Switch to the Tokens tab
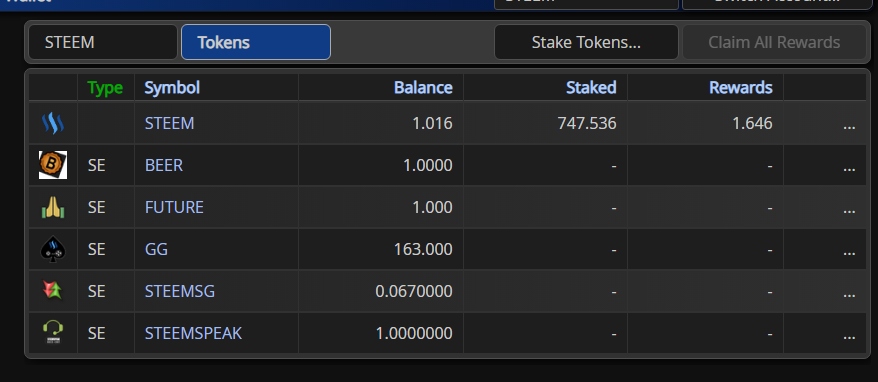 [256, 42]
